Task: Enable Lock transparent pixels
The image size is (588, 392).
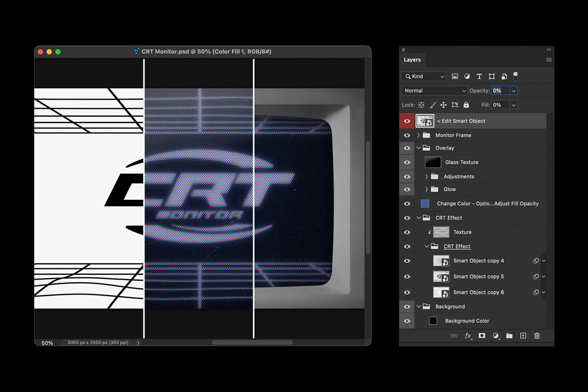Action: [421, 104]
